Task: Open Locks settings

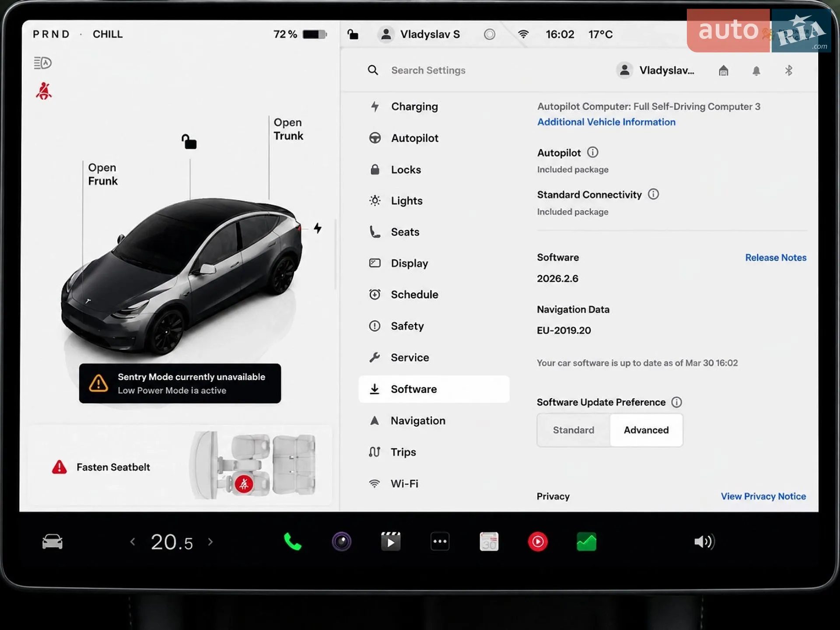Action: click(434, 169)
